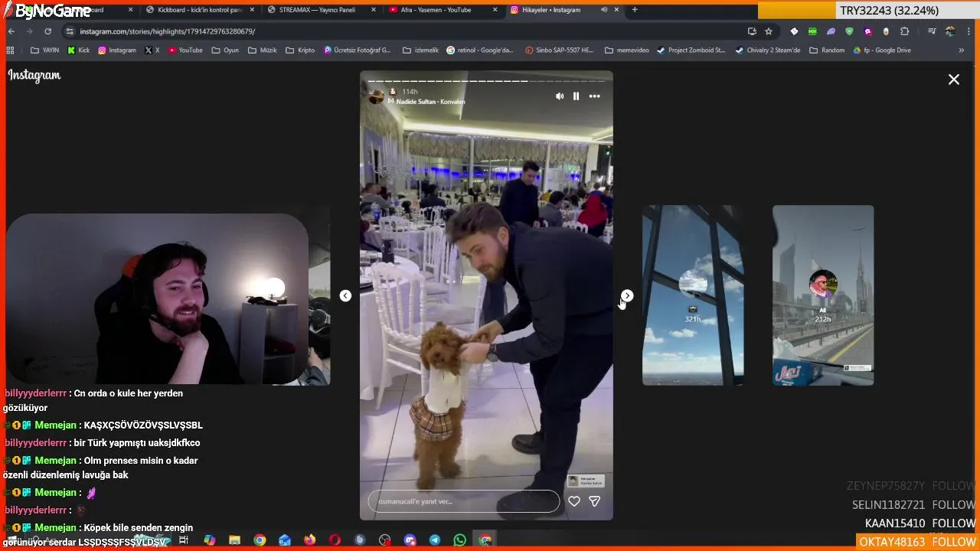Share the story with paper-plane icon
The height and width of the screenshot is (551, 980).
[x=594, y=501]
